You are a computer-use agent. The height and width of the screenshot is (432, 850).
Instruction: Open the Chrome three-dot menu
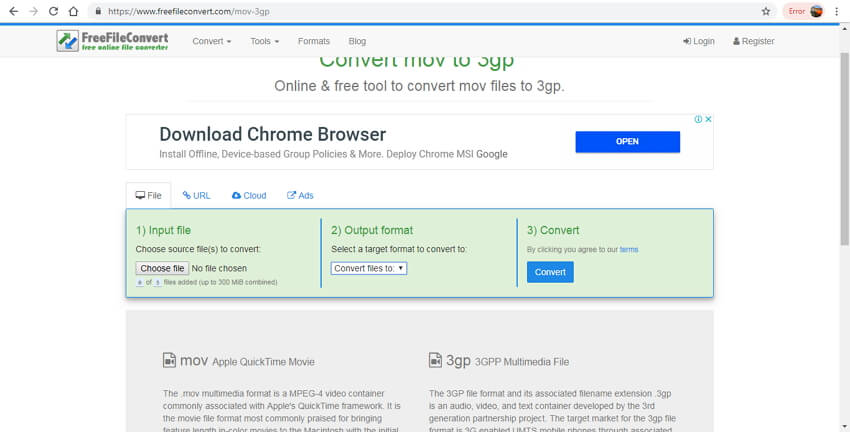coord(836,11)
